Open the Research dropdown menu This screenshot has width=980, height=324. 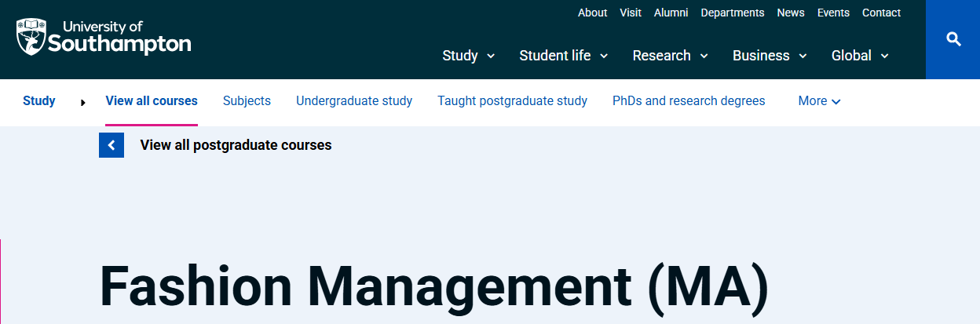(670, 56)
